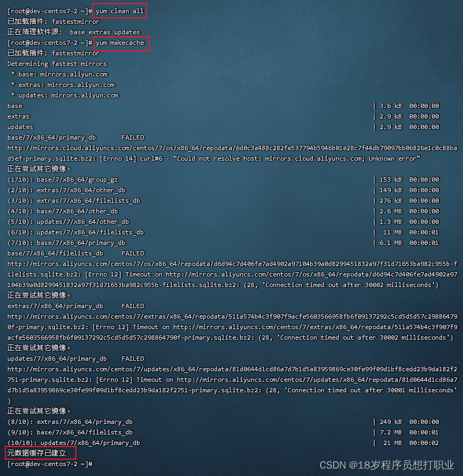Click the '正在清理软件源: base extras updates' line

pyautogui.click(x=74, y=32)
